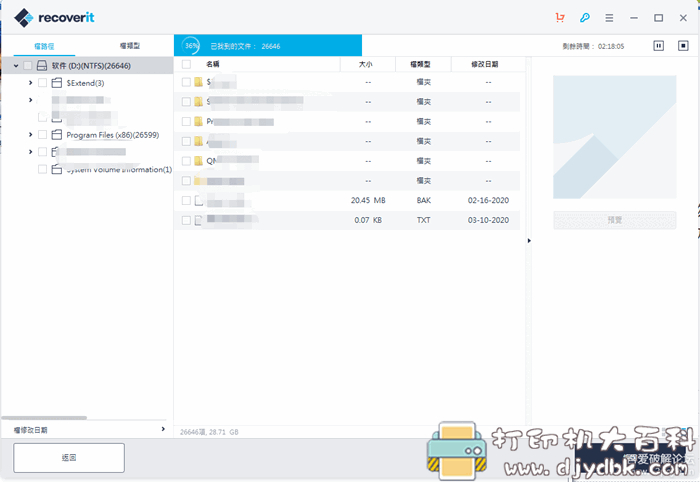Image resolution: width=700 pixels, height=482 pixels.
Task: Click the 剩餘時間 02:18:05 text
Action: pos(593,46)
